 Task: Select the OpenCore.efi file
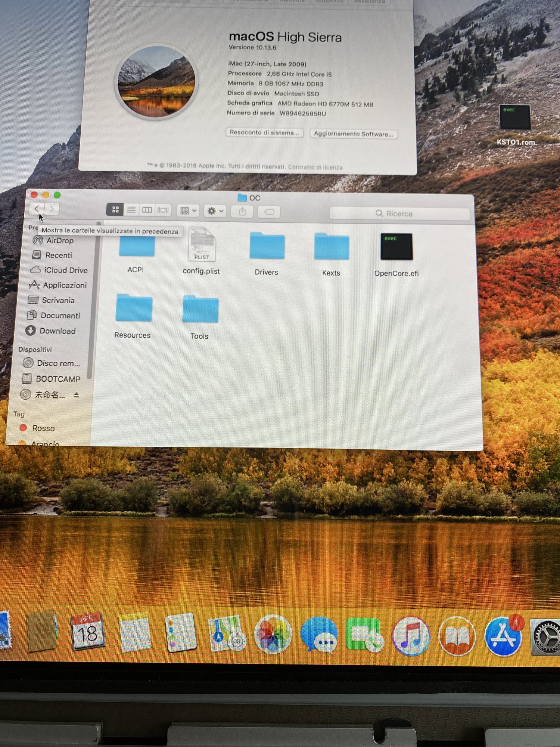(396, 255)
